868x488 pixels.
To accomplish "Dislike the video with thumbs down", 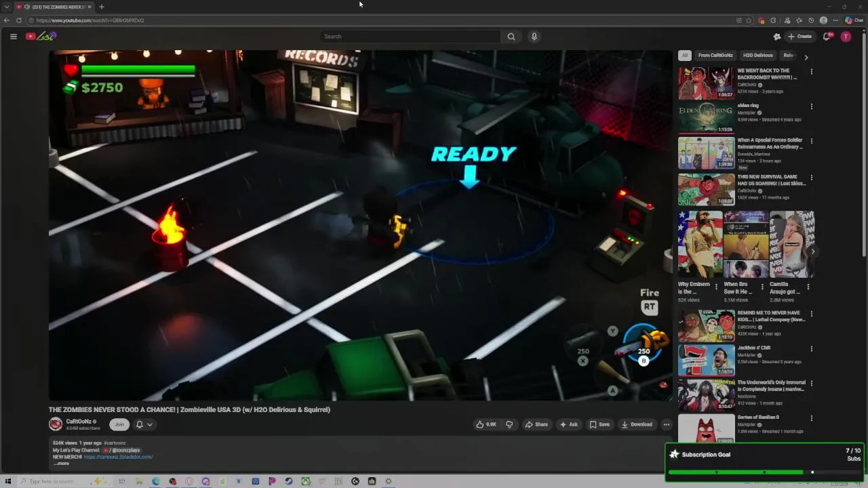I will [x=509, y=424].
